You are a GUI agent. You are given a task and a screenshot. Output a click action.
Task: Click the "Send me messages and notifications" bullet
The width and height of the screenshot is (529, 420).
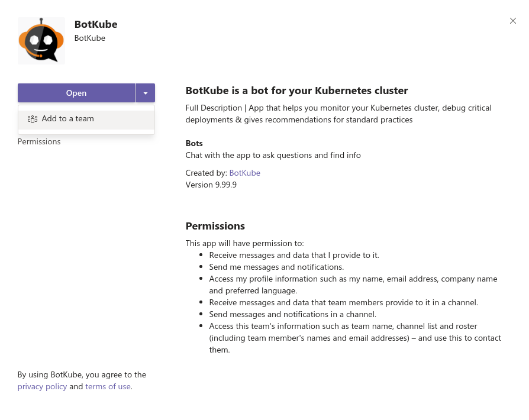276,266
